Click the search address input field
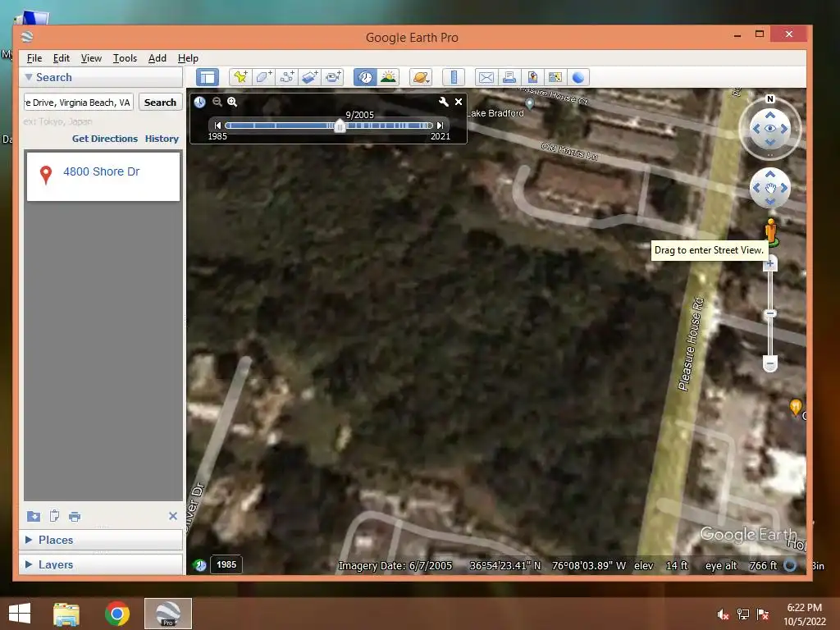This screenshot has width=840, height=630. pyautogui.click(x=79, y=103)
